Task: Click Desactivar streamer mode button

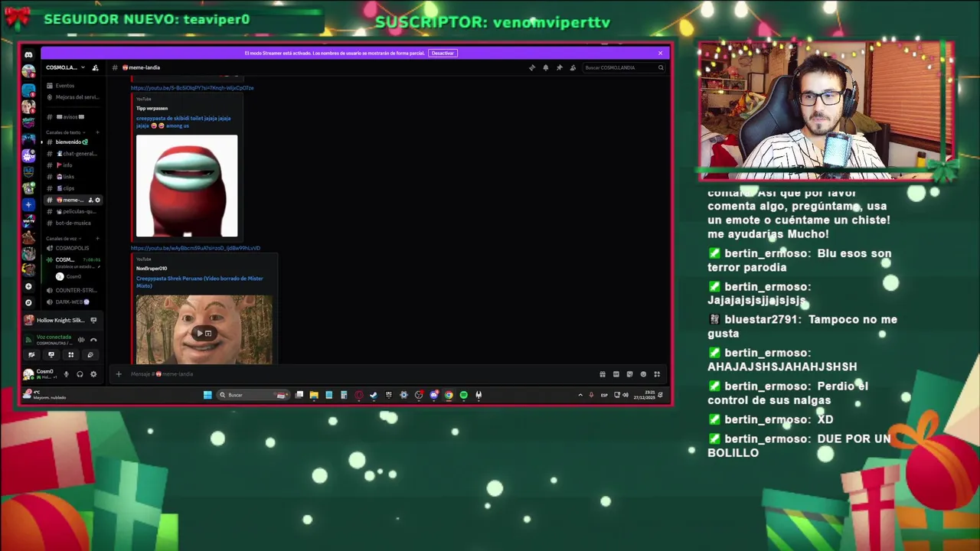Action: pos(443,53)
